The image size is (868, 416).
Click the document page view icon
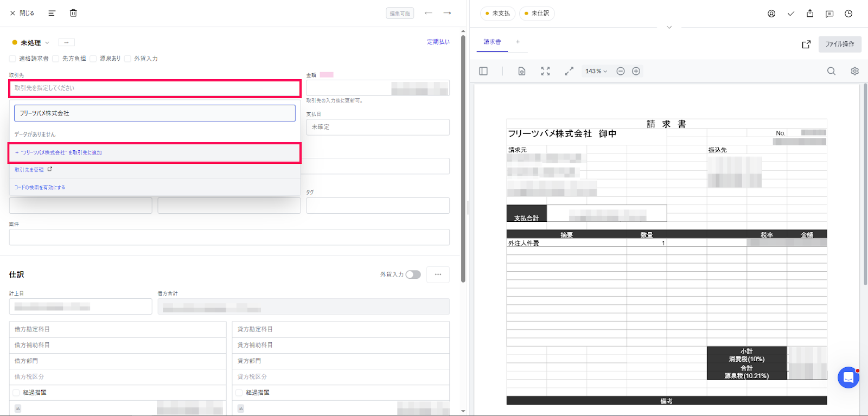click(x=522, y=71)
